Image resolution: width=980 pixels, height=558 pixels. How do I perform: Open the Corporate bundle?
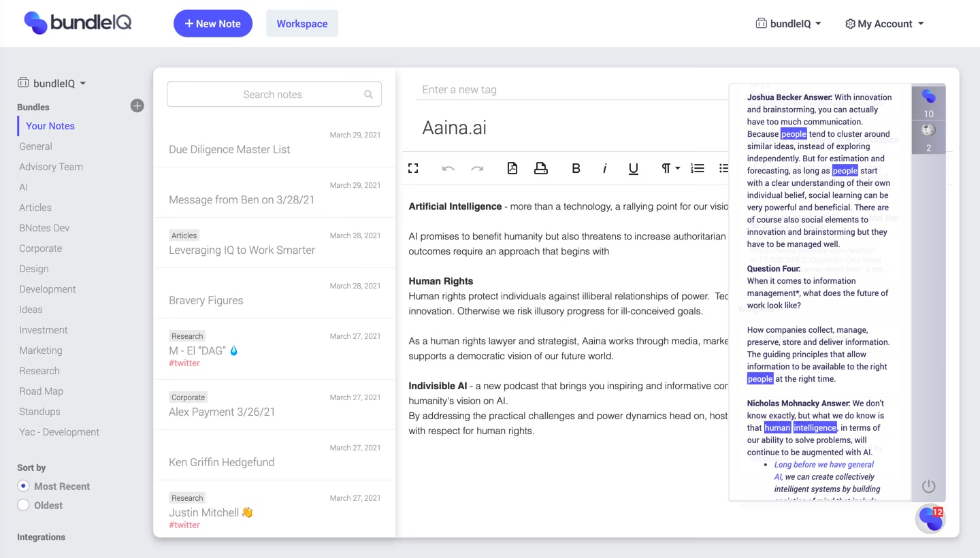[x=41, y=248]
